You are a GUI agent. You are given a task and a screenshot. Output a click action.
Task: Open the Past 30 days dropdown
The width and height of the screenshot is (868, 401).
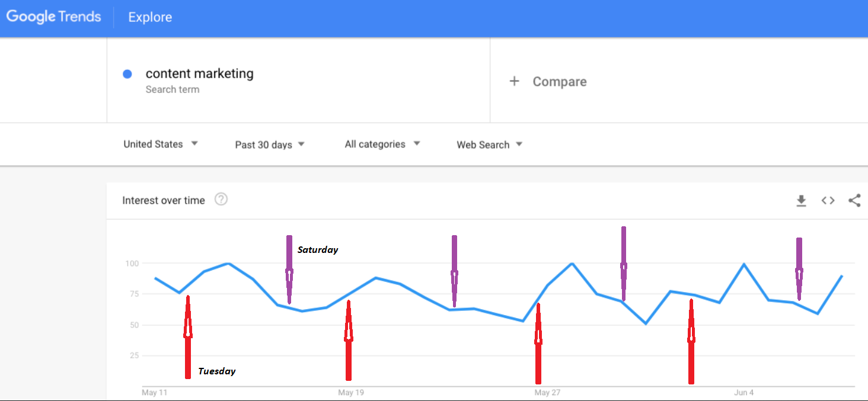(270, 145)
